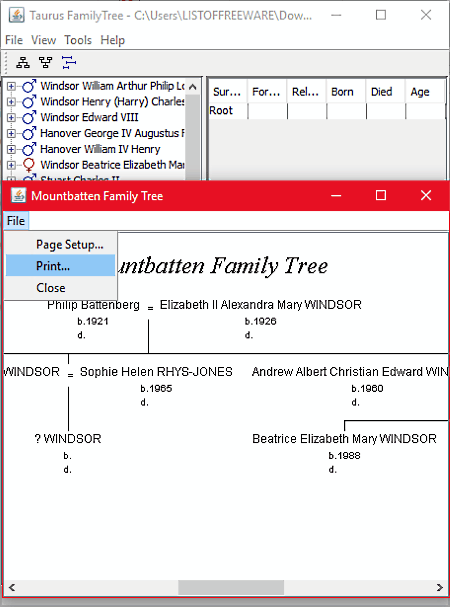The image size is (450, 607).
Task: Click the b.1965 birth year text
Action: (156, 388)
